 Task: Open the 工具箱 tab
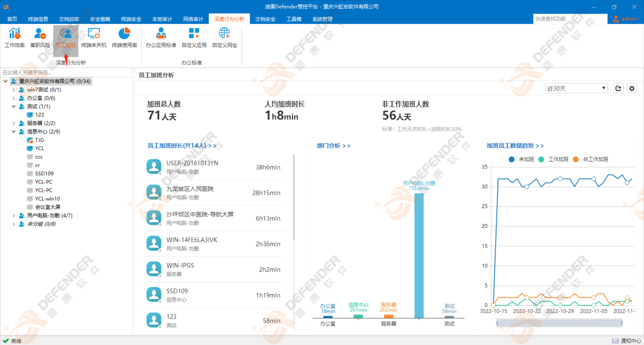tap(294, 19)
